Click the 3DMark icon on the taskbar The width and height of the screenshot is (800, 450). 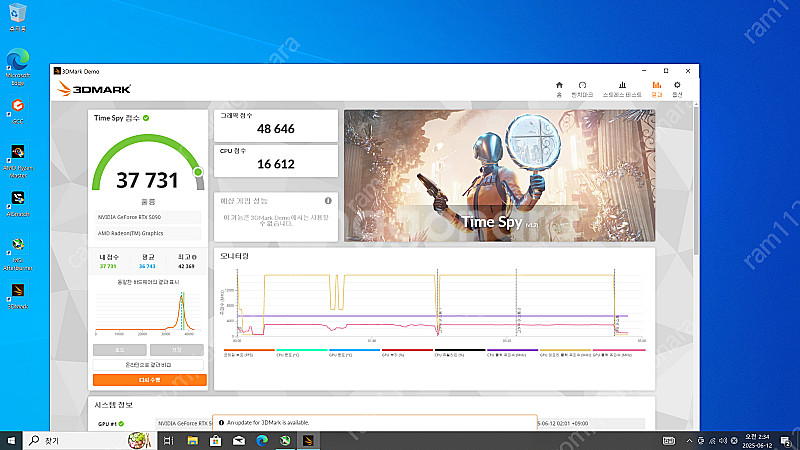[308, 440]
